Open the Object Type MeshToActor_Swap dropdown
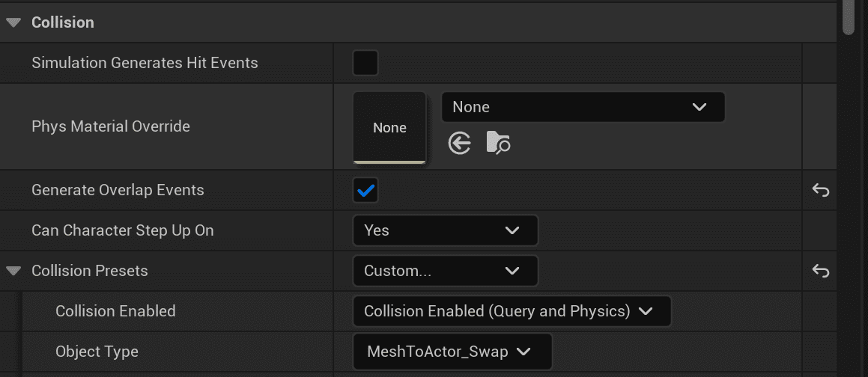The height and width of the screenshot is (377, 868). click(452, 352)
